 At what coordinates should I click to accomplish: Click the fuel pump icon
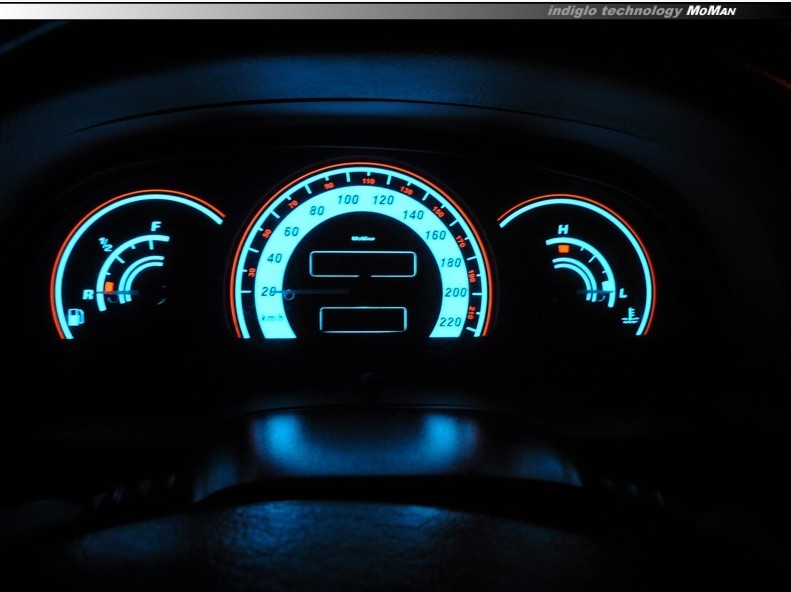pyautogui.click(x=76, y=319)
